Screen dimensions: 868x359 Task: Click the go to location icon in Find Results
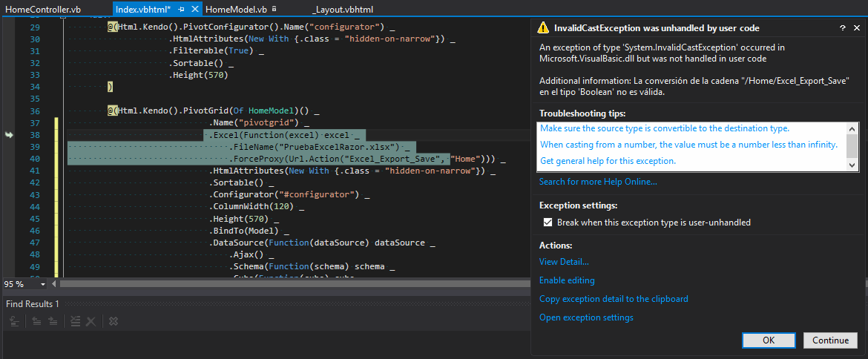(15, 321)
